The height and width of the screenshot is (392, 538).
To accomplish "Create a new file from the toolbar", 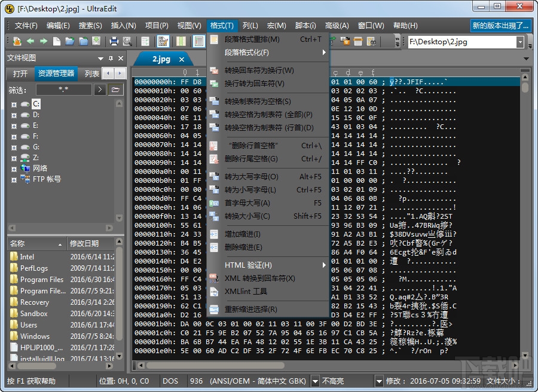I will pos(56,41).
